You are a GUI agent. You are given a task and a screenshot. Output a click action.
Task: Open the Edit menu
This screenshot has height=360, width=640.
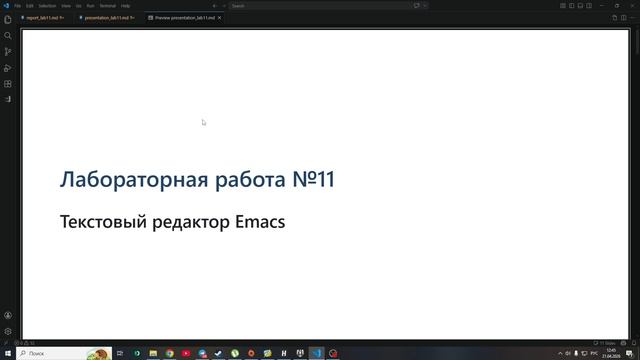coord(30,6)
